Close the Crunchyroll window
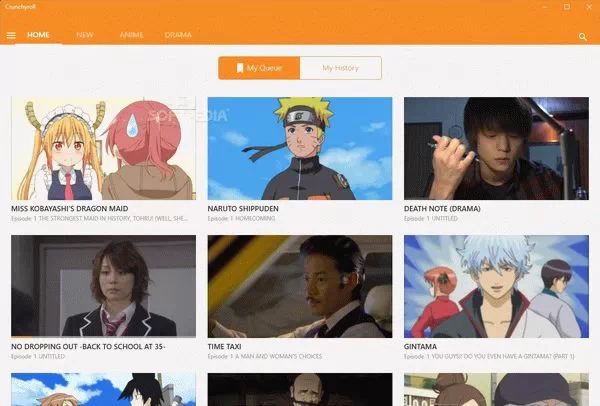 [589, 7]
